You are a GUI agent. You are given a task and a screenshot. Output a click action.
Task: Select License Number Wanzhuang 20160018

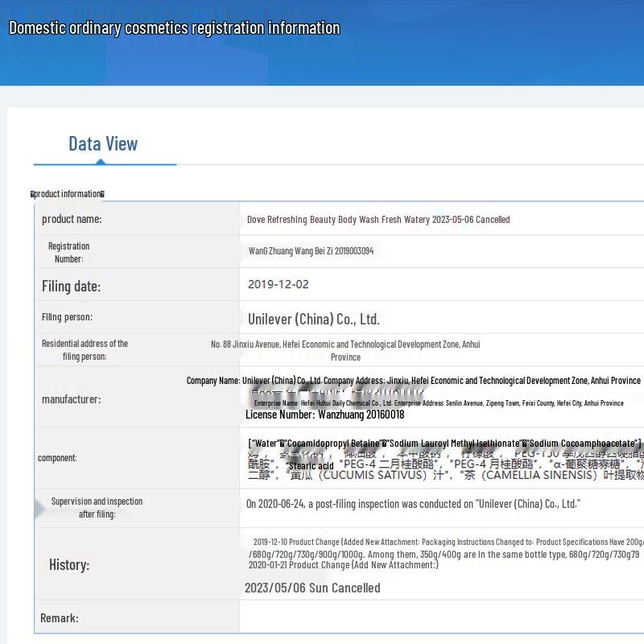coord(325,415)
